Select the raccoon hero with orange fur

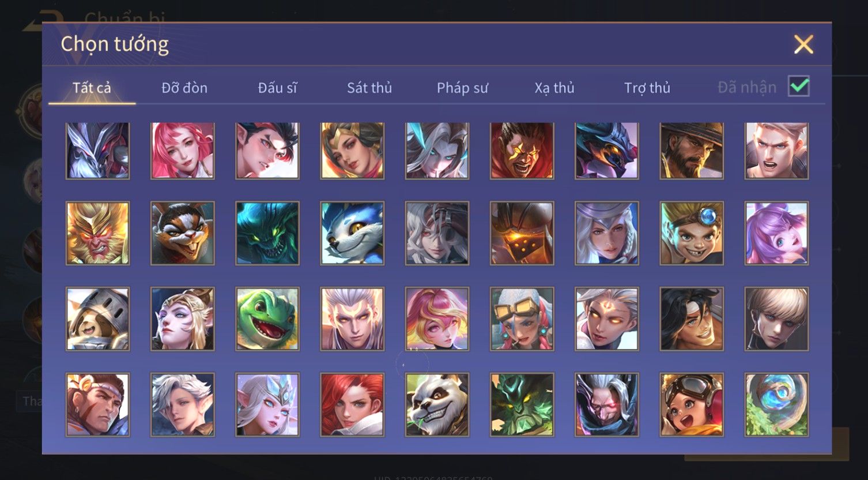coord(183,233)
